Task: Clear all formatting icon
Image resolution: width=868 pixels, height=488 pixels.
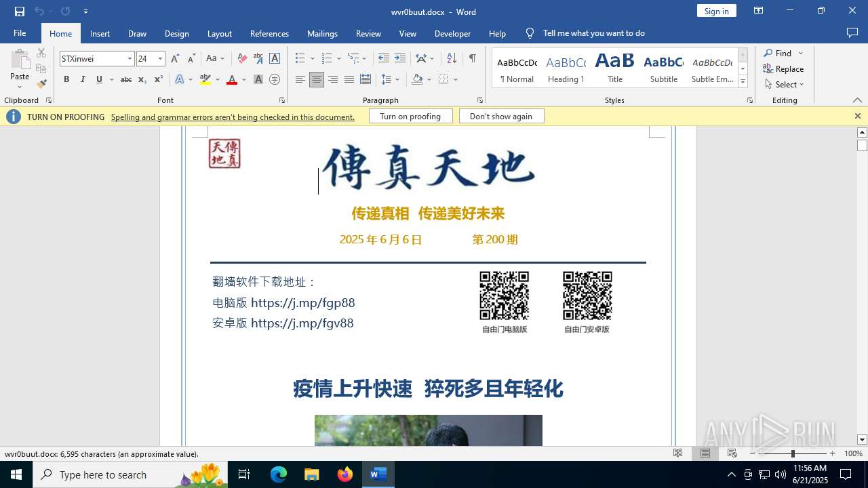Action: pyautogui.click(x=242, y=59)
